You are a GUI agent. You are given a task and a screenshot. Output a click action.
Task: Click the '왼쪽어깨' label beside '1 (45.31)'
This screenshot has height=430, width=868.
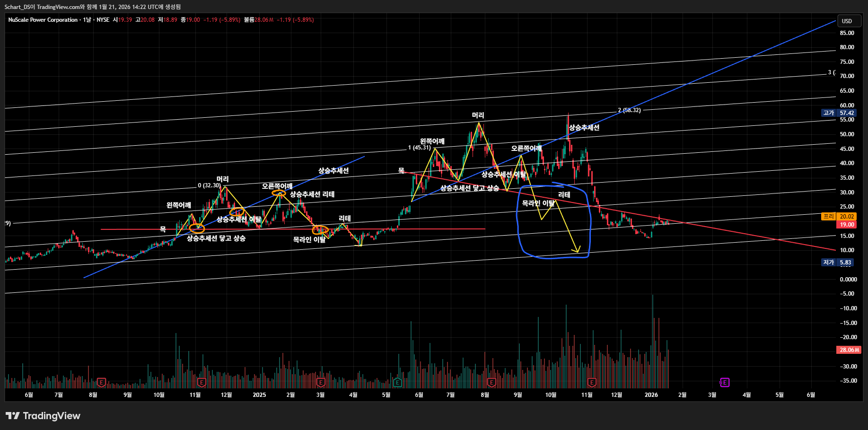[432, 141]
